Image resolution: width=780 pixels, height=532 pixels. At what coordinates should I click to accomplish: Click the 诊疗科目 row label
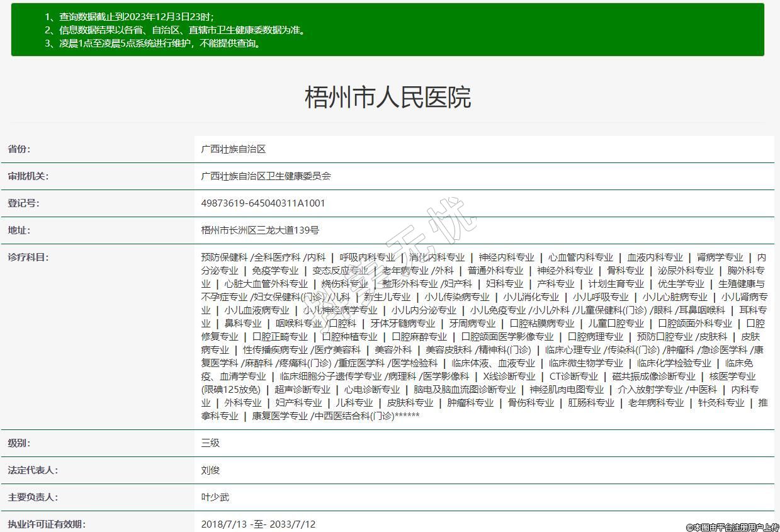coord(28,257)
